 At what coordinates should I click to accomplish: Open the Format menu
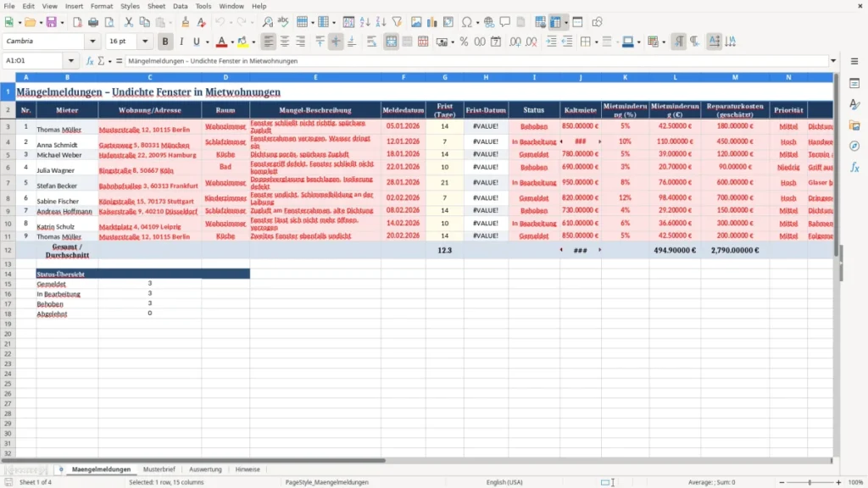pyautogui.click(x=102, y=6)
